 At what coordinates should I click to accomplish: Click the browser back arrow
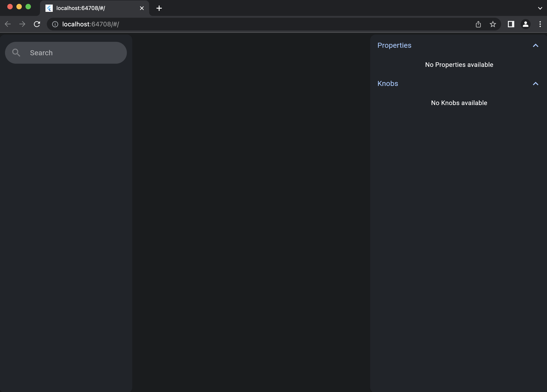point(8,24)
